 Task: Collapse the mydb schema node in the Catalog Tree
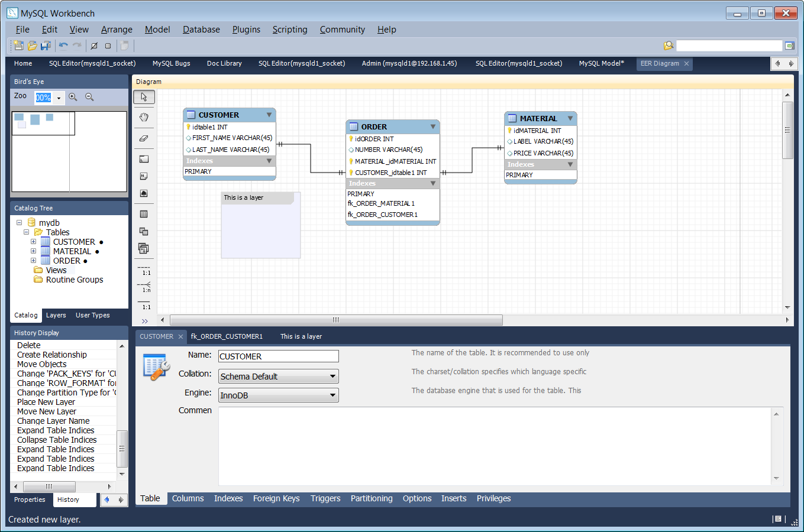(x=19, y=223)
